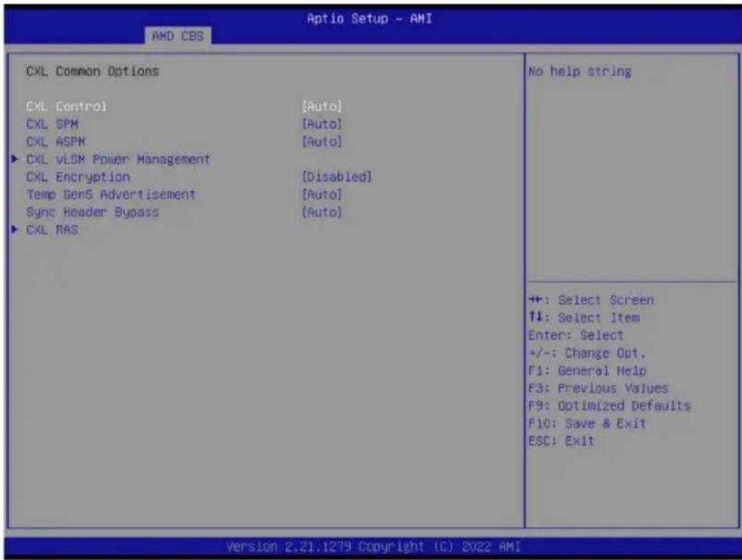
Task: Click the F10: Save & Exit hint
Action: [x=587, y=423]
